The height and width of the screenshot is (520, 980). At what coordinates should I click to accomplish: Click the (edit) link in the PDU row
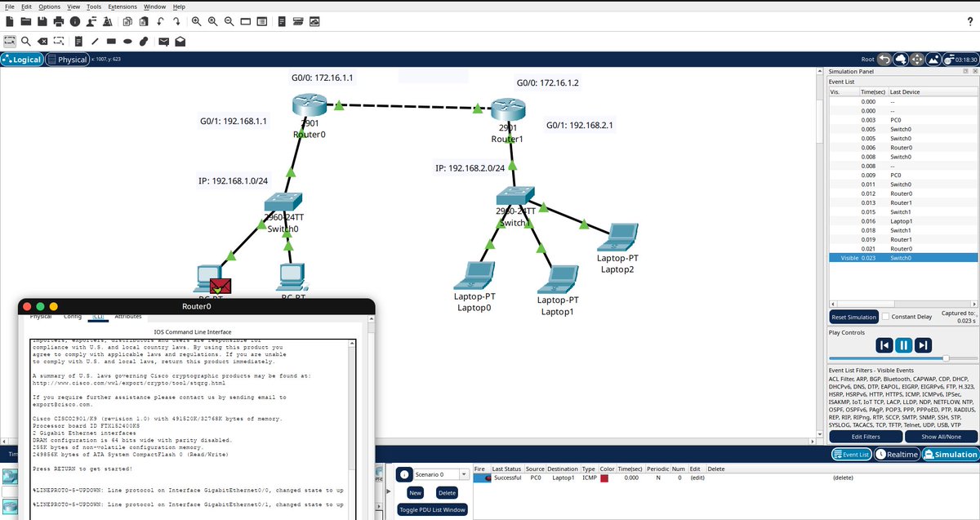697,478
